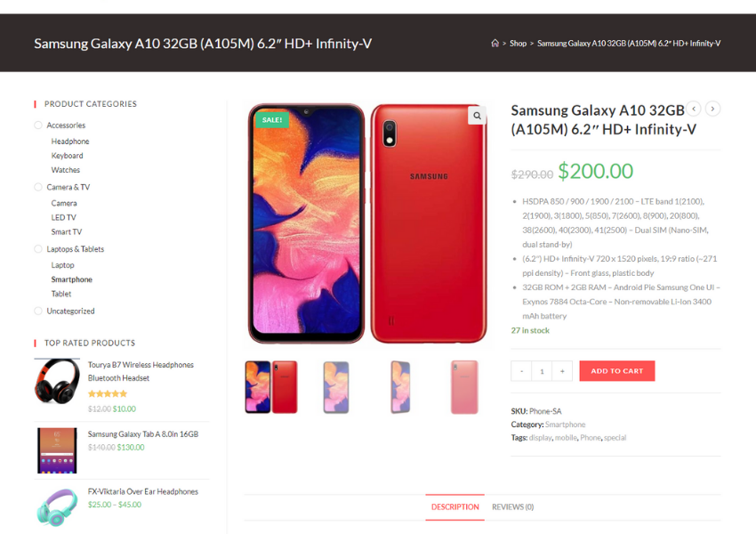Select the pink back-view phone thumbnail
Viewport: 756px width, 534px height.
point(464,387)
